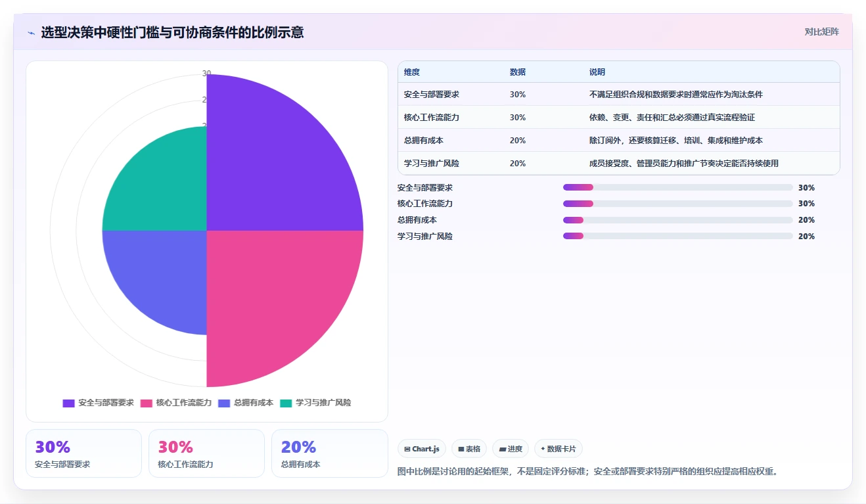Toggle legend label 核心工作流能力 in chart
The width and height of the screenshot is (866, 504).
184,403
